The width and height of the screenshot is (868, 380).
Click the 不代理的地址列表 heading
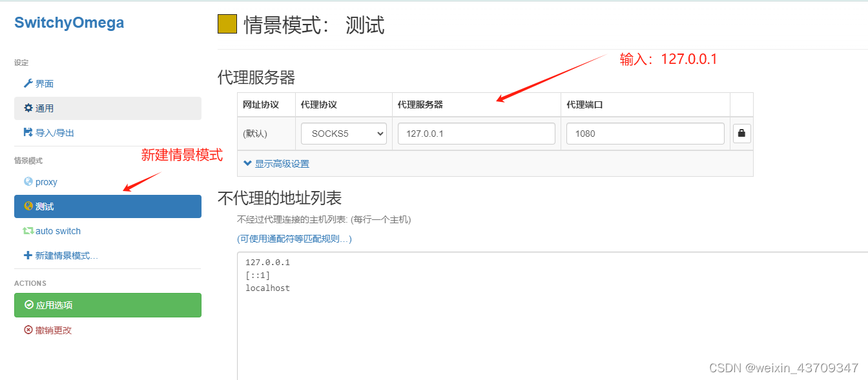280,197
